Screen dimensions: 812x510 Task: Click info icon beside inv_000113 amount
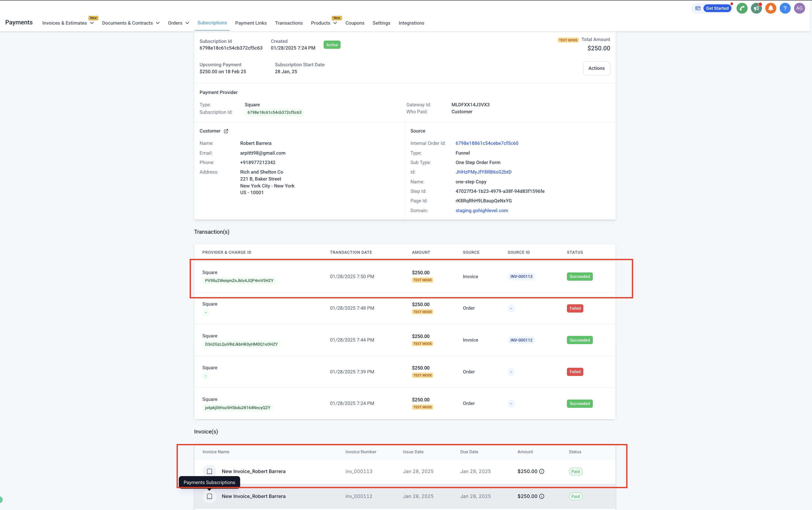coord(542,471)
